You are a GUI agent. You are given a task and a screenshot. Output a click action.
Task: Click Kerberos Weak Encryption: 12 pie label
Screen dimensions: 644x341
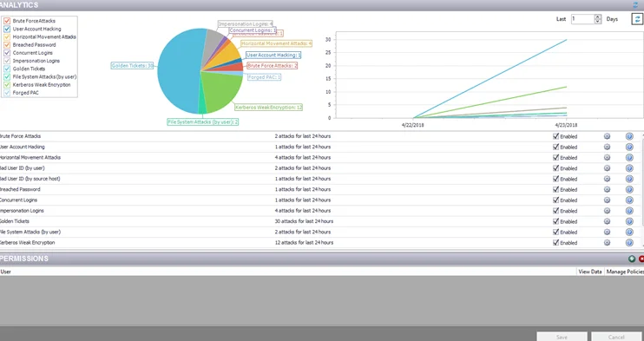click(268, 108)
